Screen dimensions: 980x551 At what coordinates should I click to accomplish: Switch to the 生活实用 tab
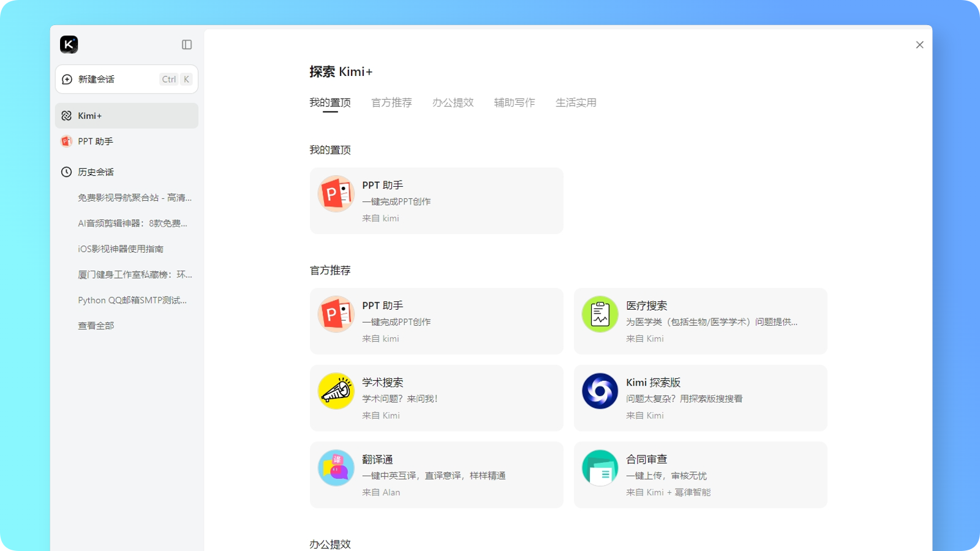(x=576, y=103)
